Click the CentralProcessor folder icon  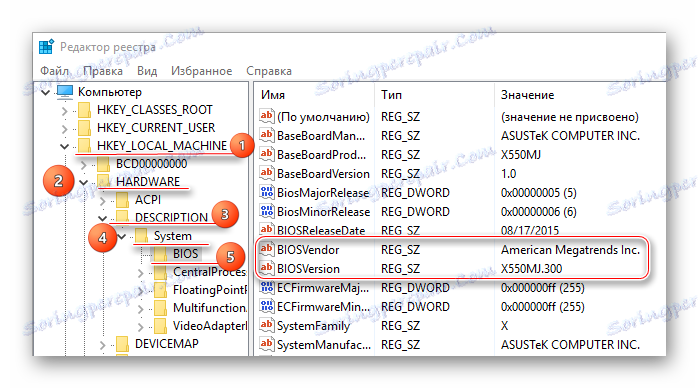[x=161, y=272]
